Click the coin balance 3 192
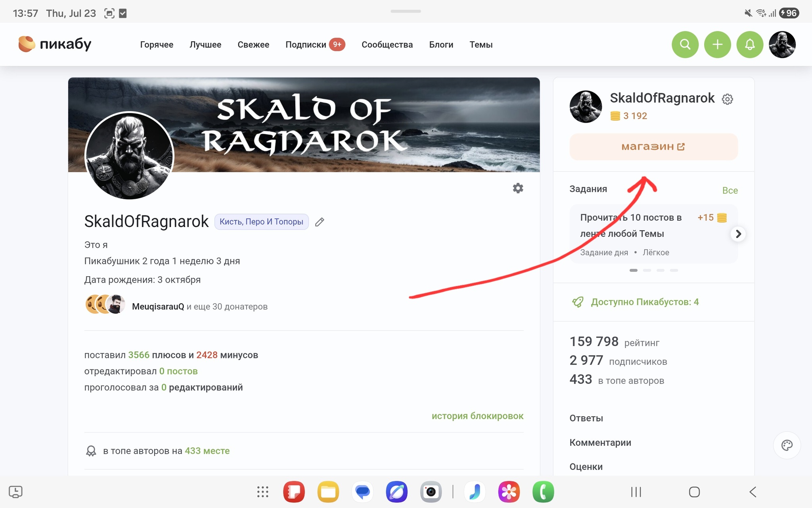 click(629, 116)
